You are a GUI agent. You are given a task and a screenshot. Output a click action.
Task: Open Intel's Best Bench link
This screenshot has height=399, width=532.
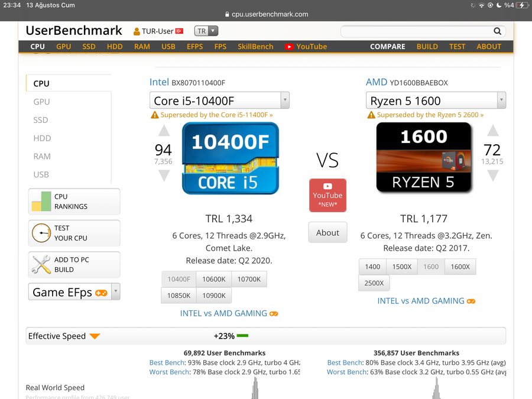[x=167, y=363]
